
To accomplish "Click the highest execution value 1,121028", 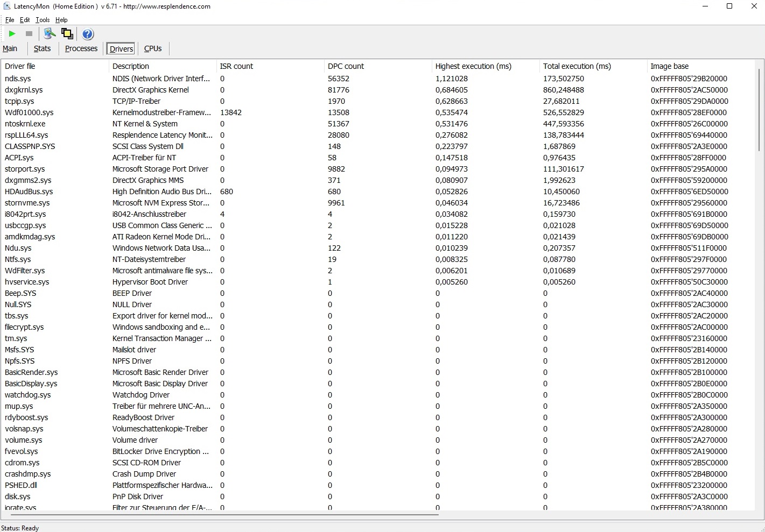I will pyautogui.click(x=452, y=79).
